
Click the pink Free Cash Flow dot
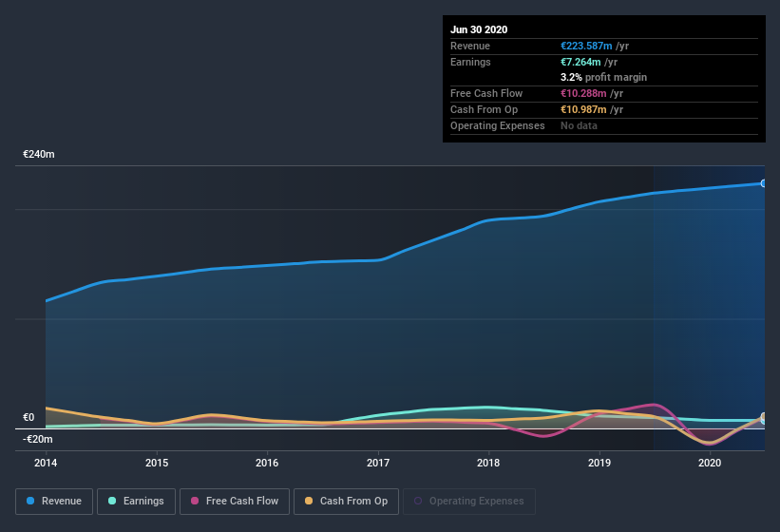(195, 501)
